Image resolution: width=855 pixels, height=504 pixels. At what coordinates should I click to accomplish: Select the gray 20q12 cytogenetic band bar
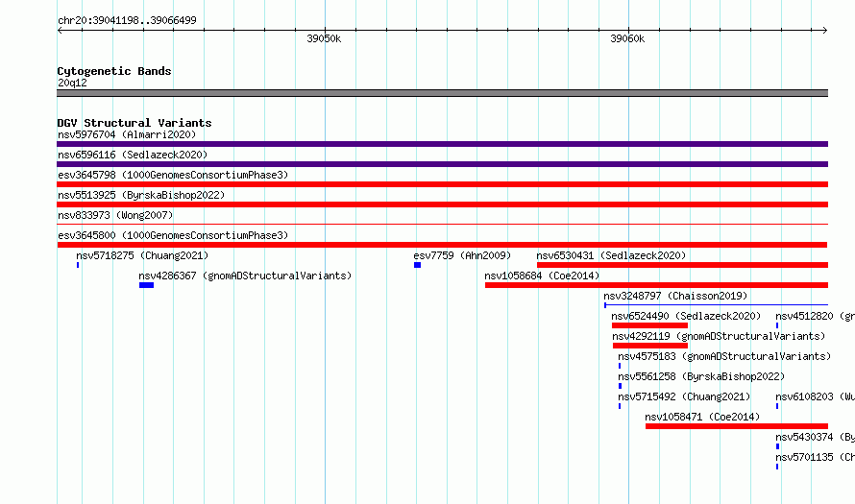pyautogui.click(x=442, y=93)
